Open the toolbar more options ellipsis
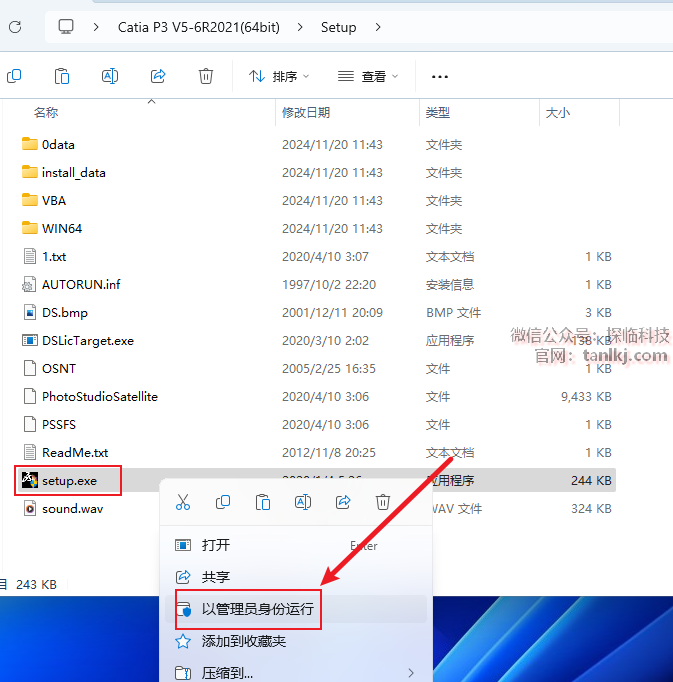Viewport: 673px width, 682px height. (x=439, y=77)
